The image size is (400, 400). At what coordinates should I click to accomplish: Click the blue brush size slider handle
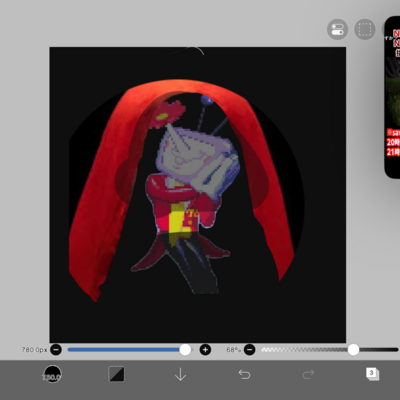(x=185, y=350)
